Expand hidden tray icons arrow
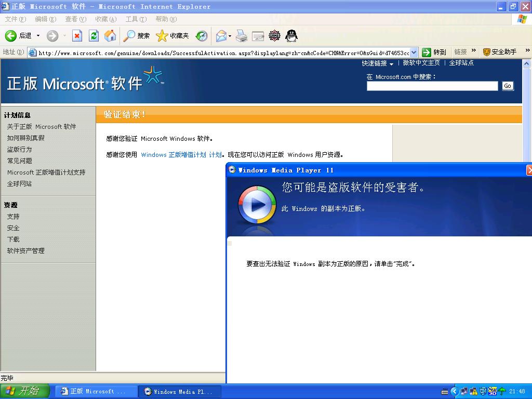The image size is (532, 399). [x=455, y=392]
